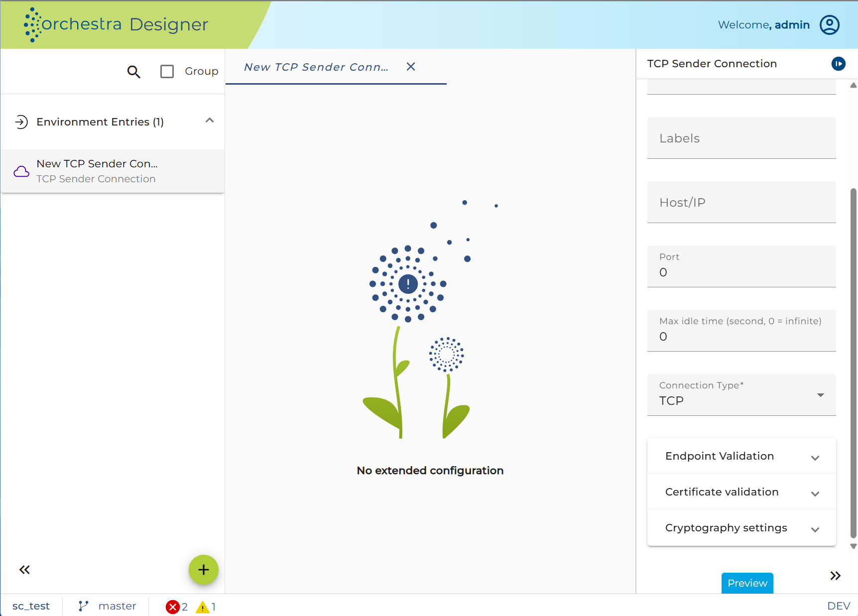Click the right panel scrollbar thumb
The width and height of the screenshot is (858, 616).
(854, 364)
